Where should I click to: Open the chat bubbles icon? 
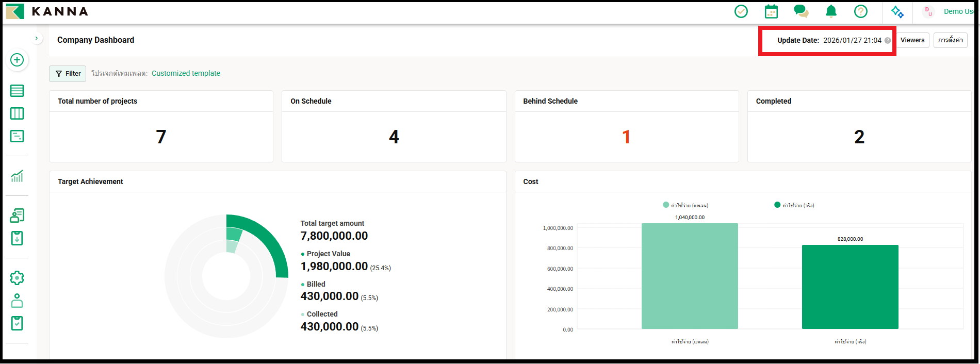pyautogui.click(x=801, y=11)
